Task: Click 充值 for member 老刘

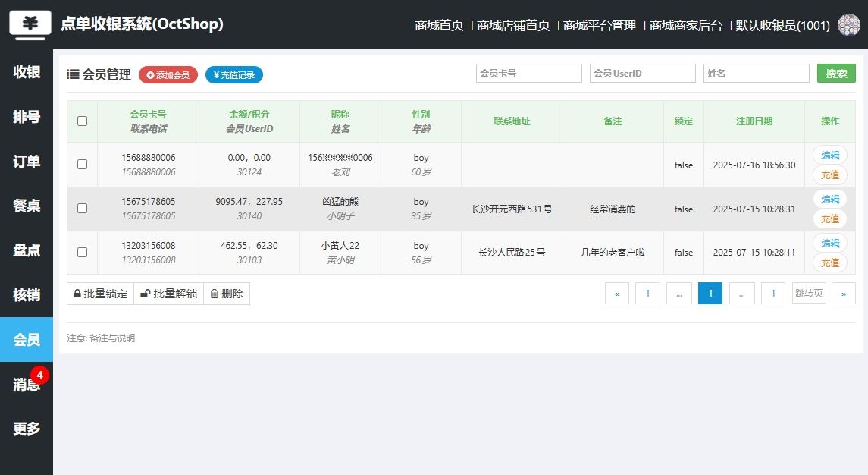Action: pos(830,175)
